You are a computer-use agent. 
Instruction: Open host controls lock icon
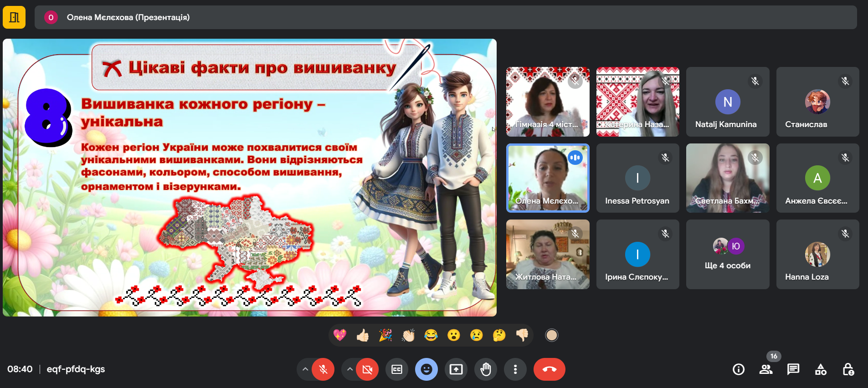[x=848, y=369]
